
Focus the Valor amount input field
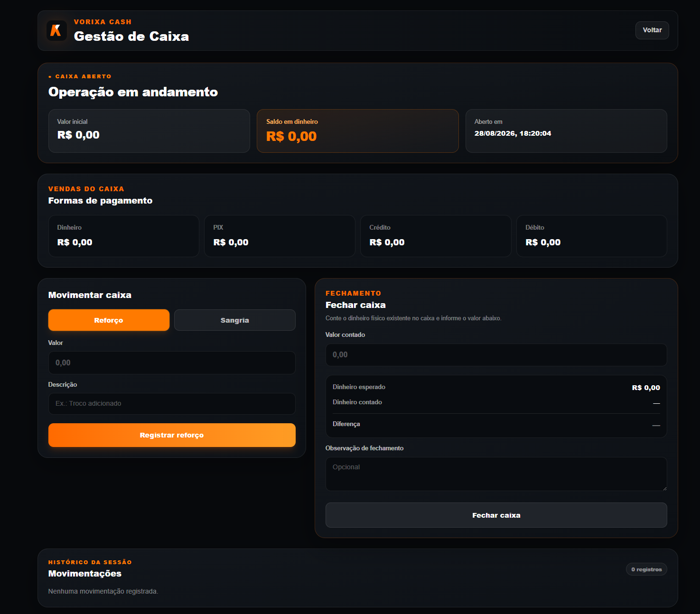coord(172,363)
